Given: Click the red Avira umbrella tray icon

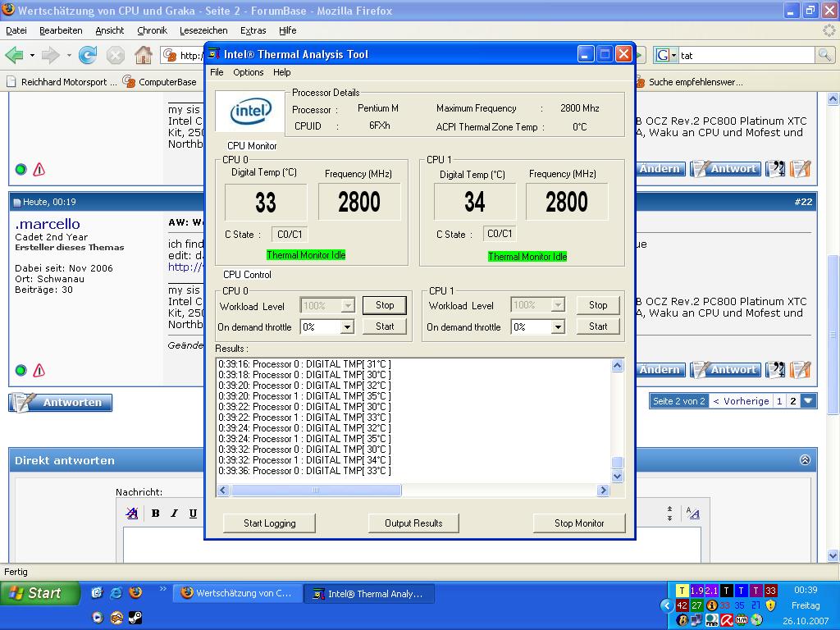Looking at the screenshot, I should (727, 620).
